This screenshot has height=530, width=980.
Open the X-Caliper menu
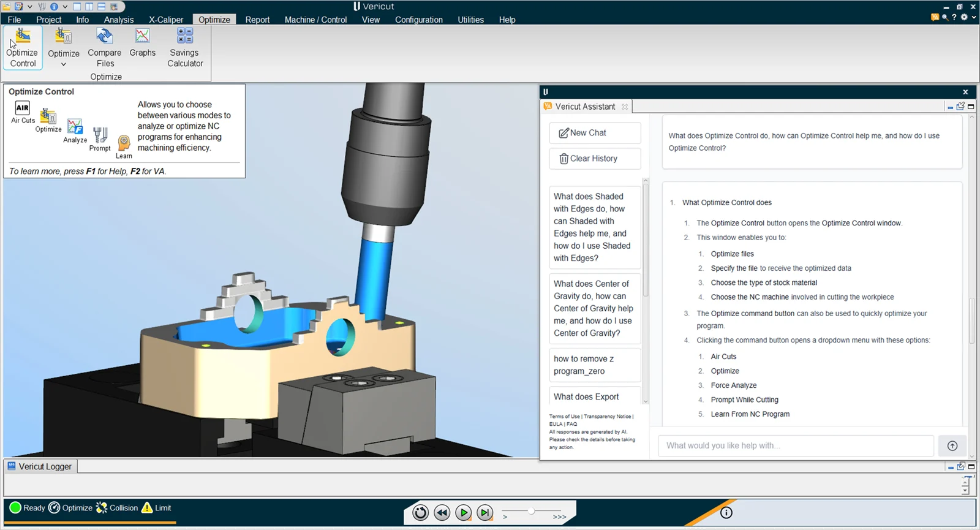[x=166, y=20]
